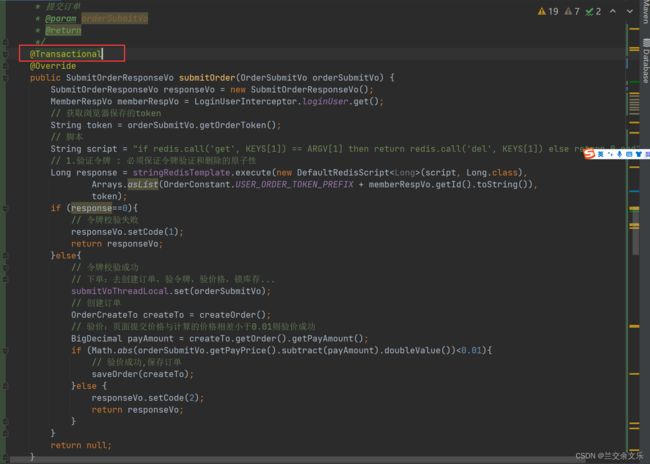Screen dimensions: 650x464
Task: Click the highlighted asList method
Action: pyautogui.click(x=143, y=185)
